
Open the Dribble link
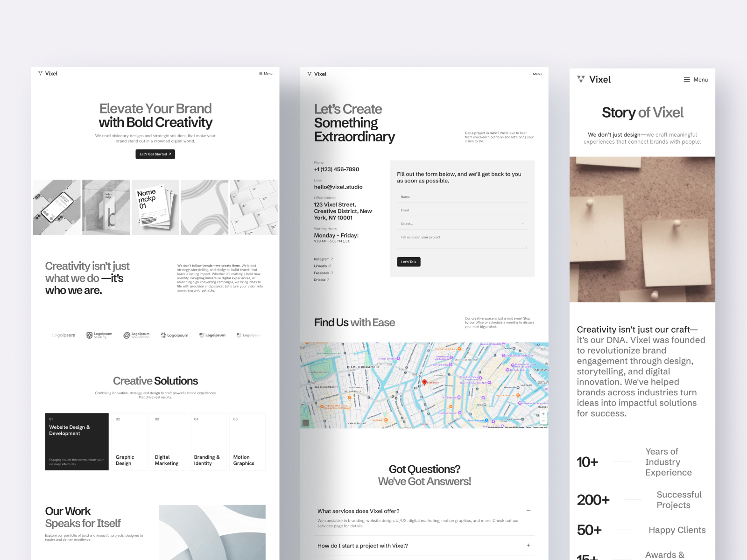(322, 280)
